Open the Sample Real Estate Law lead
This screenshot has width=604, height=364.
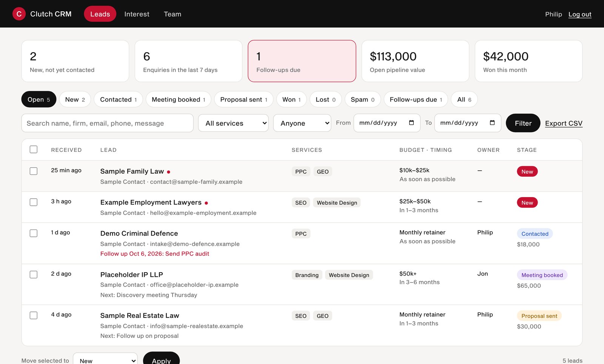point(140,316)
